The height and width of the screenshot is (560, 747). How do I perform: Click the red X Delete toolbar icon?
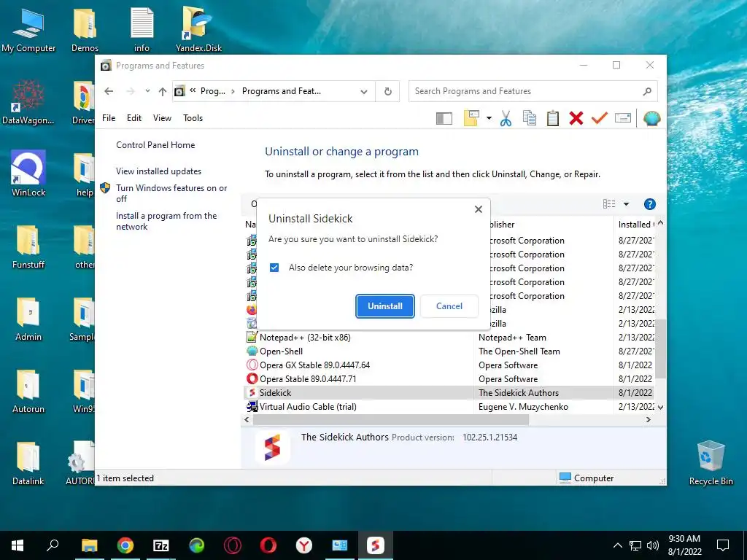point(576,118)
